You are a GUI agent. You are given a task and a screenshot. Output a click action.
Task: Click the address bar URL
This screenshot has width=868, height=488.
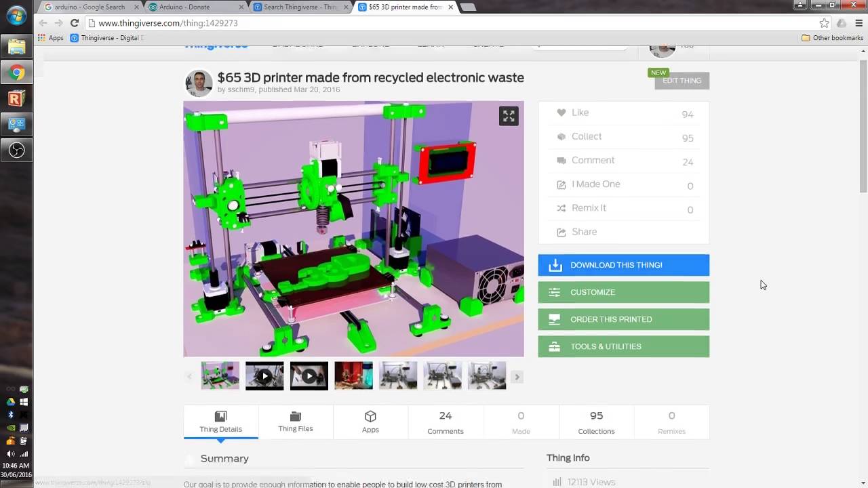(167, 23)
